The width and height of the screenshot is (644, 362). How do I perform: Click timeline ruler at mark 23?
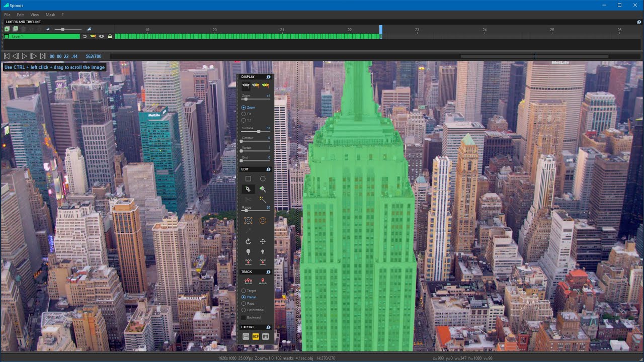pyautogui.click(x=417, y=30)
